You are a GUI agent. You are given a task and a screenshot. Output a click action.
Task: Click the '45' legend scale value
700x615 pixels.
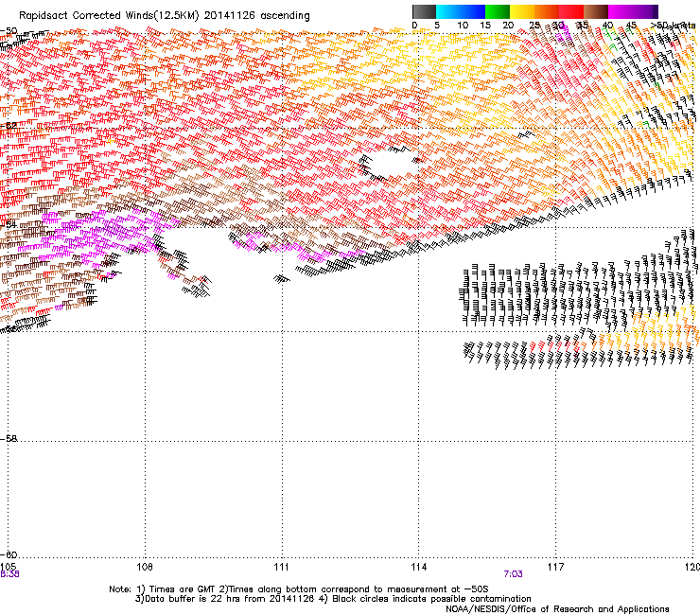pos(631,26)
